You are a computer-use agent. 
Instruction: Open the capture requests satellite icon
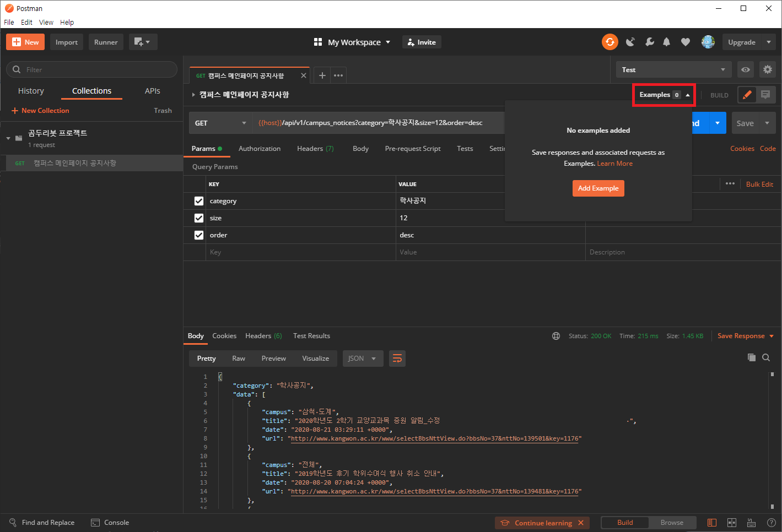(630, 42)
